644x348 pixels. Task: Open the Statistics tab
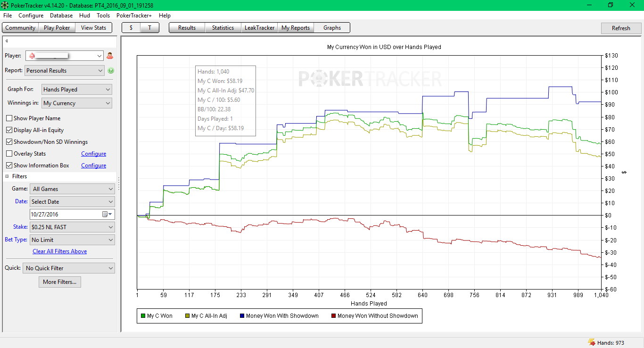click(223, 28)
